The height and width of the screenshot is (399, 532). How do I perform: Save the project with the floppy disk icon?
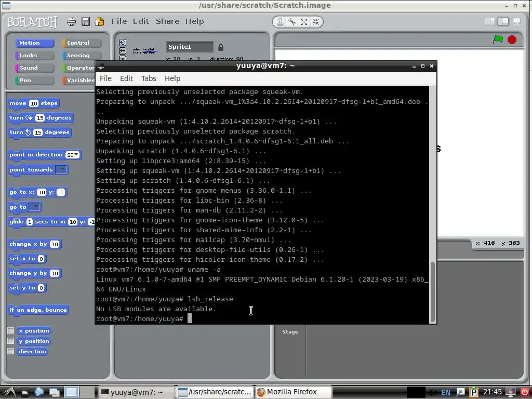coord(86,22)
